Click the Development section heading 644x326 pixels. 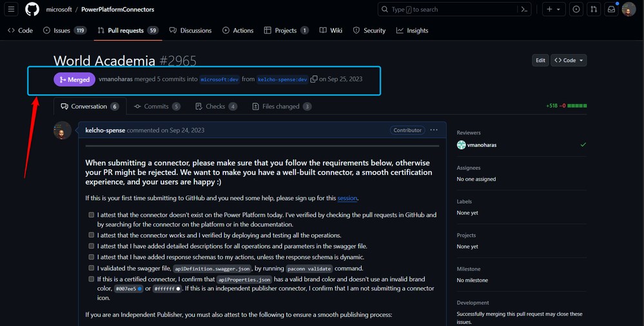click(x=473, y=303)
